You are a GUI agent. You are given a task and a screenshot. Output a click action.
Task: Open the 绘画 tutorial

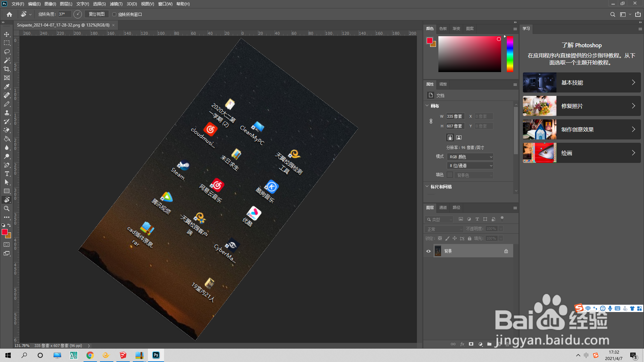point(582,153)
